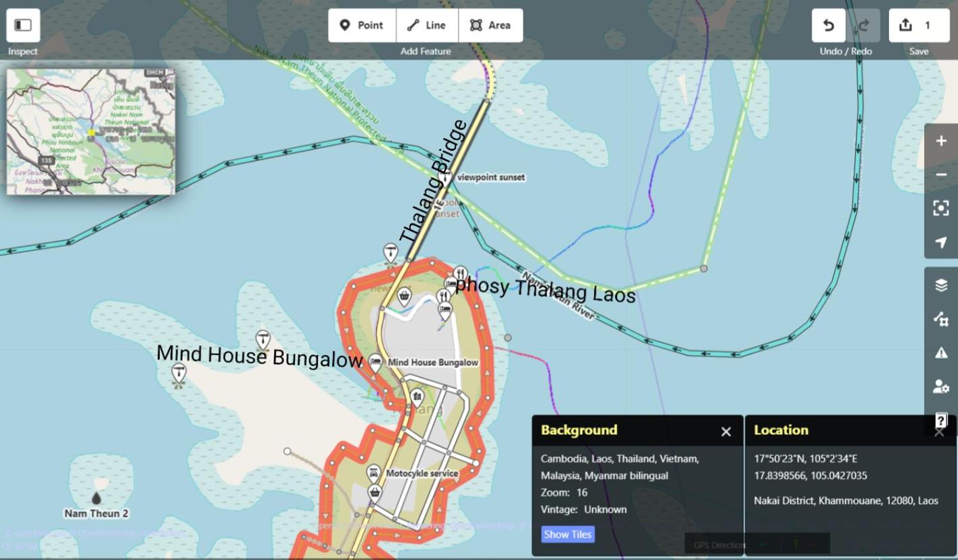The image size is (958, 560).
Task: Open the issues warning triangle panel
Action: click(x=941, y=352)
